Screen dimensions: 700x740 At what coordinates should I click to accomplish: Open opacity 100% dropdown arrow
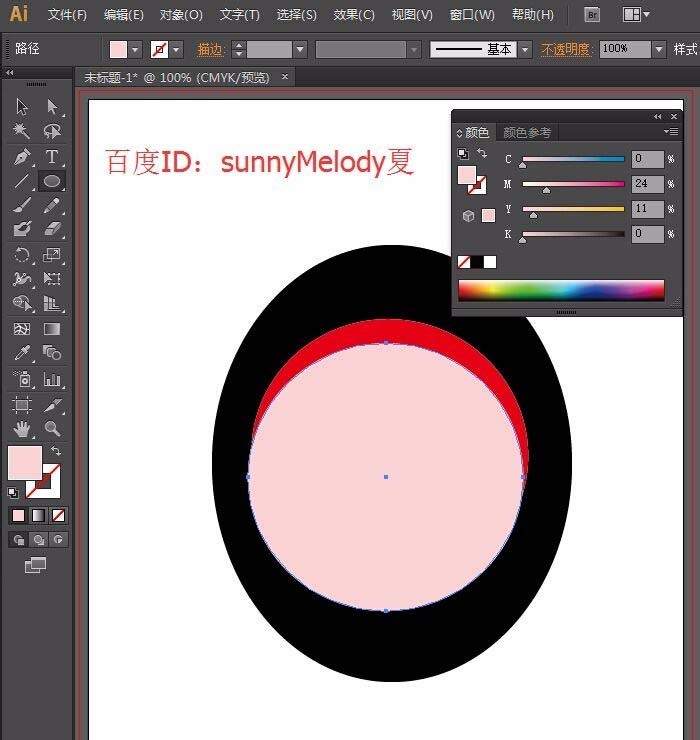(659, 49)
